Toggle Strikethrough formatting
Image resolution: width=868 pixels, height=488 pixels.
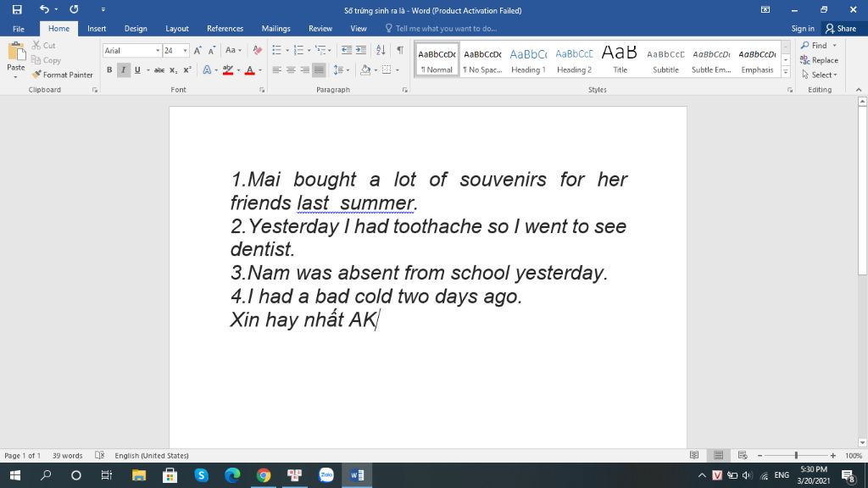click(x=159, y=70)
